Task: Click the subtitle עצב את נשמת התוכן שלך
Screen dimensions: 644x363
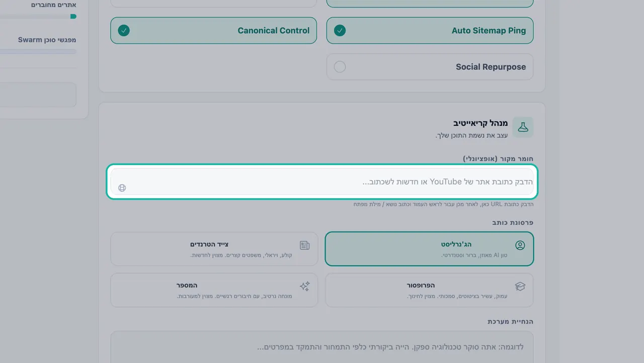Action: 471,135
